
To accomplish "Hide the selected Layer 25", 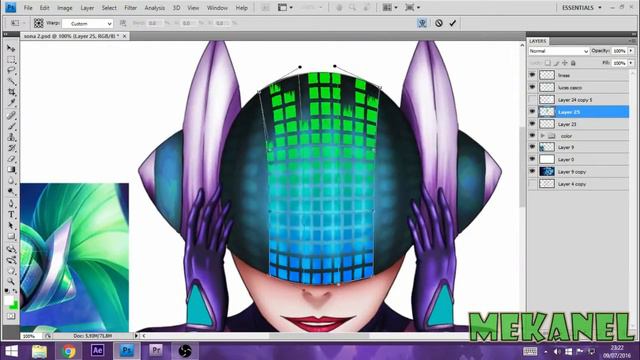I will [532, 111].
